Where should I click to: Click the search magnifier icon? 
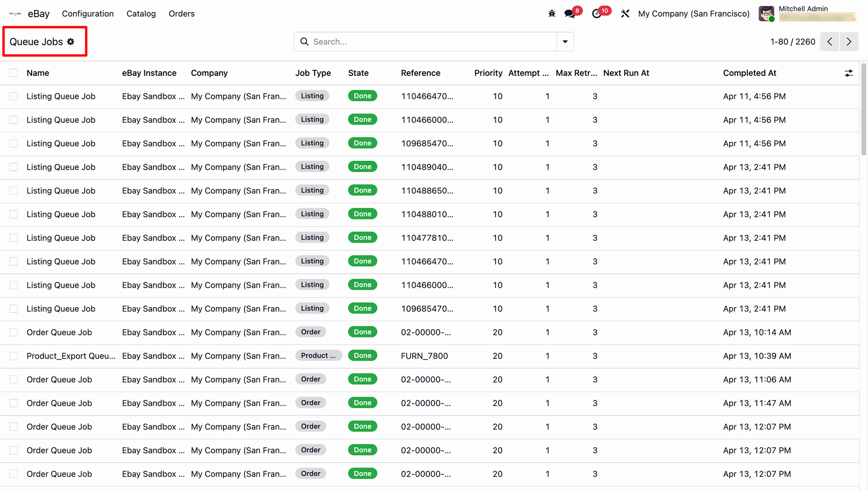pyautogui.click(x=305, y=42)
